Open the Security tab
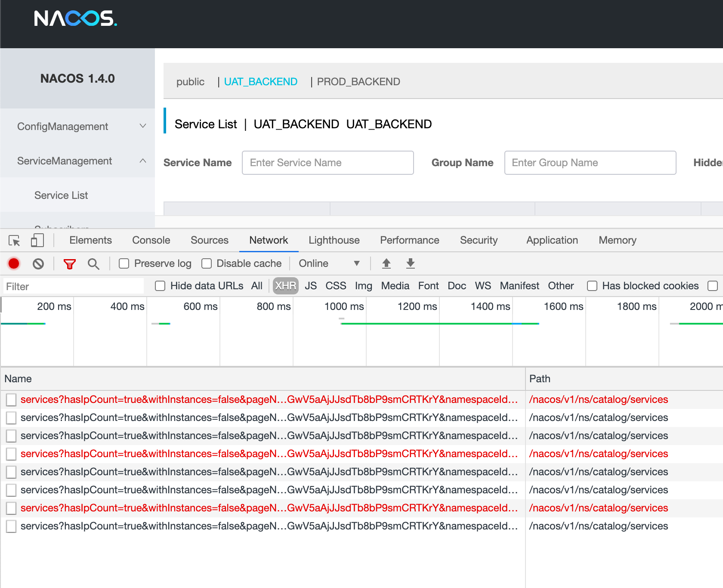This screenshot has width=723, height=588. [479, 240]
